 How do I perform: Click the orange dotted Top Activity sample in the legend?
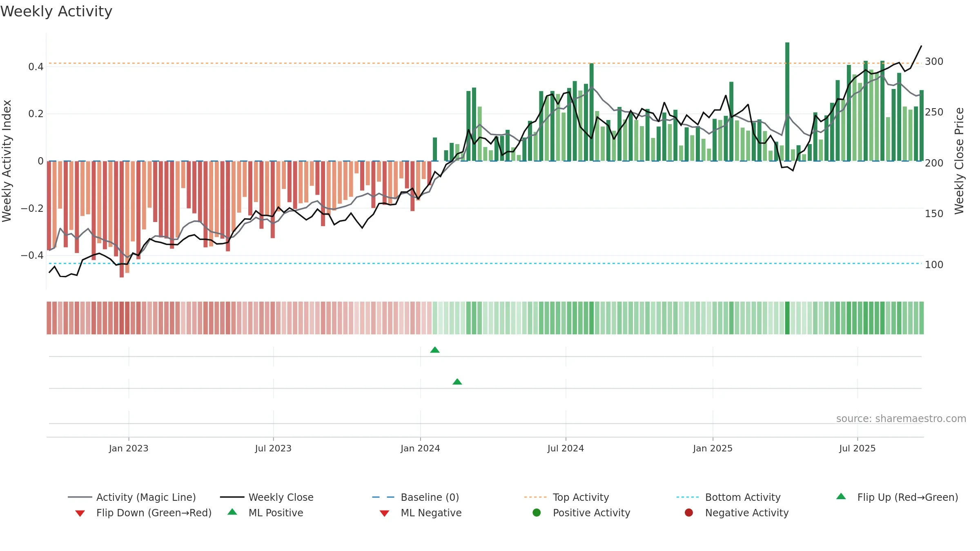tap(536, 497)
